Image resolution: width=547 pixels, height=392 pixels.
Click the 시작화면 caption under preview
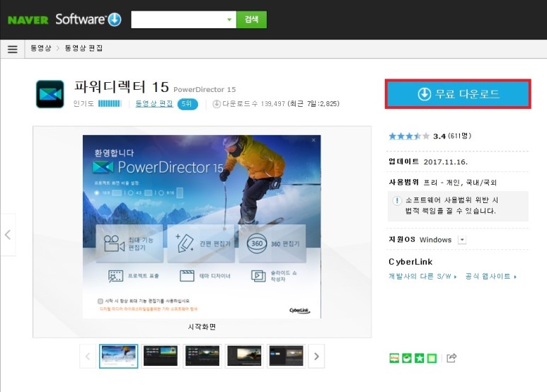[x=202, y=327]
